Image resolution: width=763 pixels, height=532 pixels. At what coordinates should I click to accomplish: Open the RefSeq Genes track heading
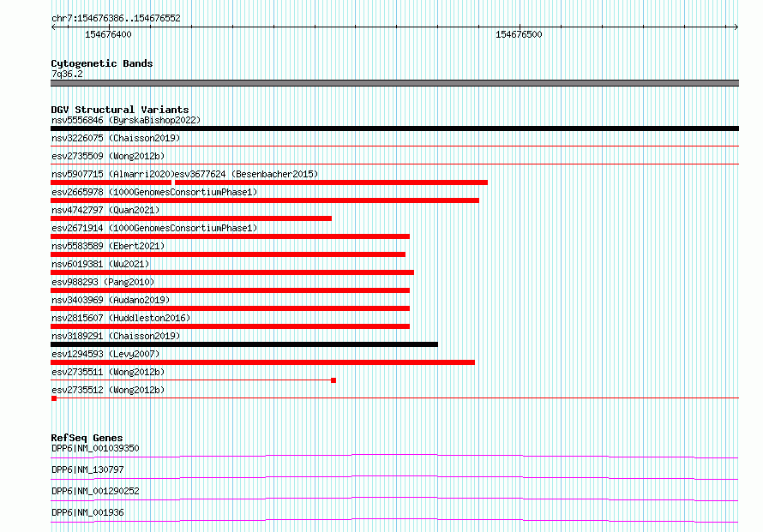coord(87,438)
